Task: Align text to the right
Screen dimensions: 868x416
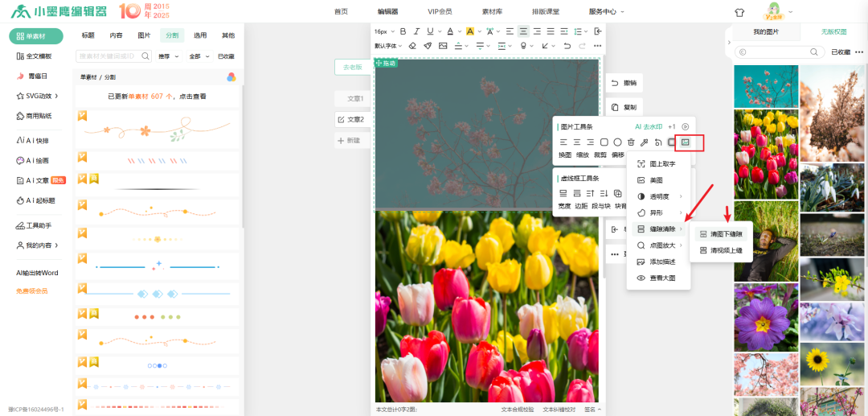Action: click(x=537, y=31)
